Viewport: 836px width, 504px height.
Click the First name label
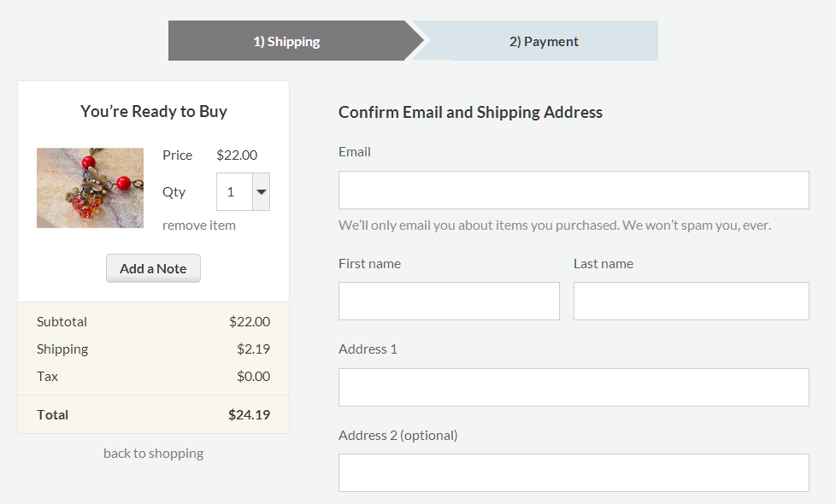(x=369, y=263)
